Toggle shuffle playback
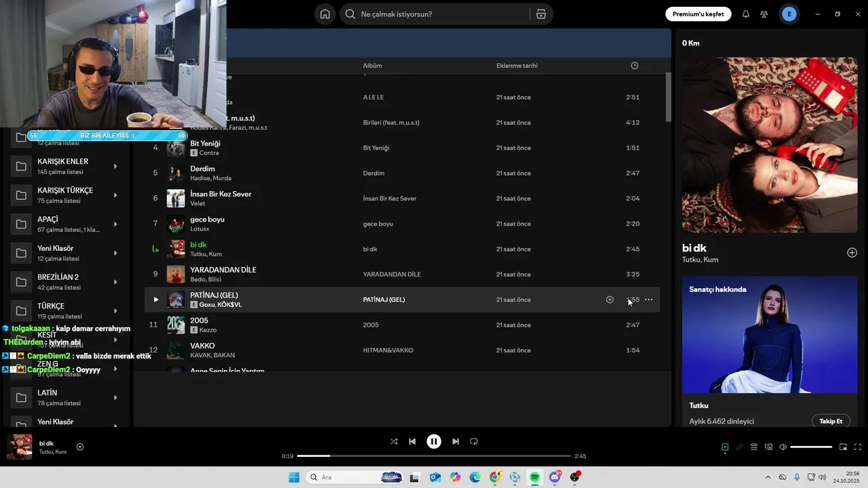The image size is (868, 488). coord(394,441)
